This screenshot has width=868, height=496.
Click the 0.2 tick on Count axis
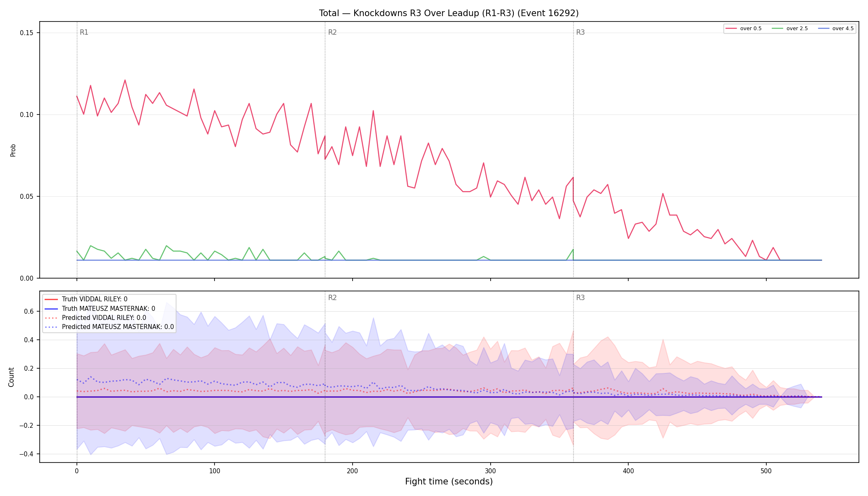[x=29, y=369]
